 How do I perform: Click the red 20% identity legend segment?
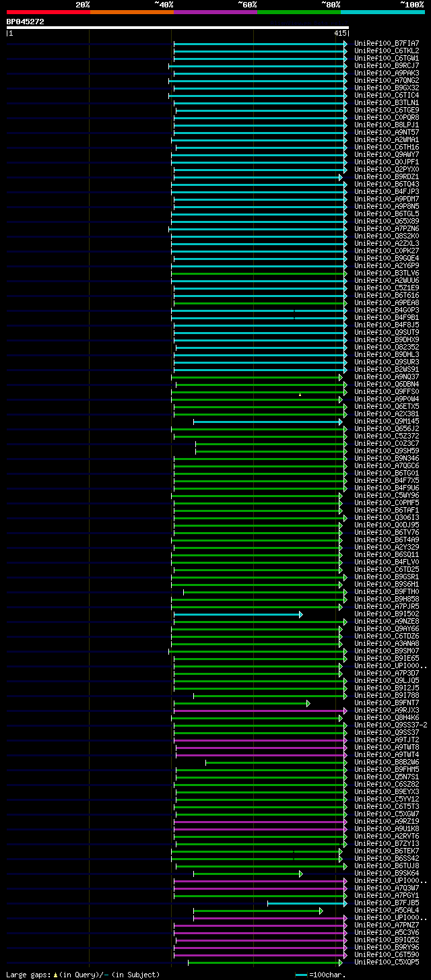(48, 11)
